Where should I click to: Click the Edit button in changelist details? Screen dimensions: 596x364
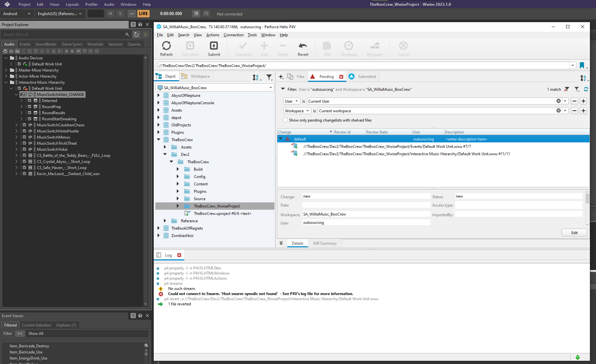coord(574,232)
